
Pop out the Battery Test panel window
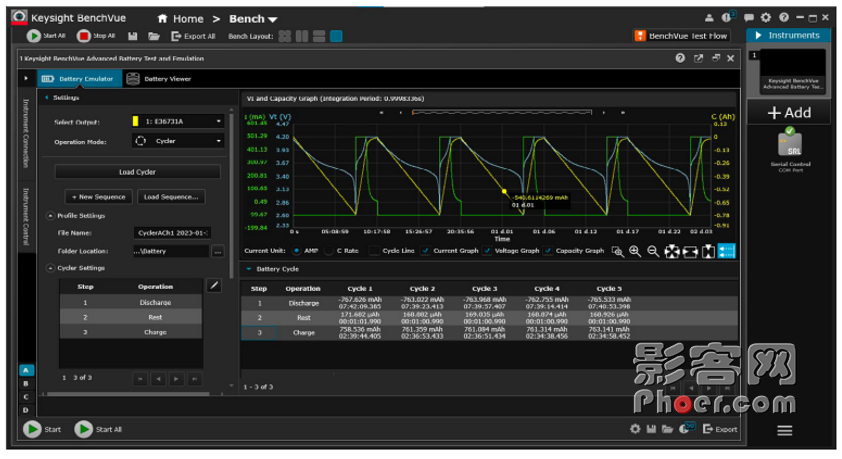pyautogui.click(x=699, y=58)
